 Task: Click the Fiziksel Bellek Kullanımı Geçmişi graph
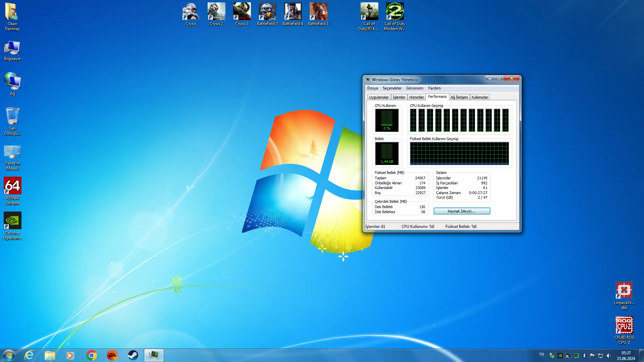click(x=459, y=154)
